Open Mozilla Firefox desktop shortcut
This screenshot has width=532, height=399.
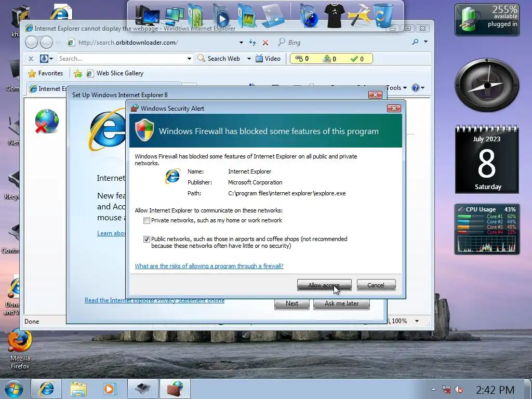(20, 349)
